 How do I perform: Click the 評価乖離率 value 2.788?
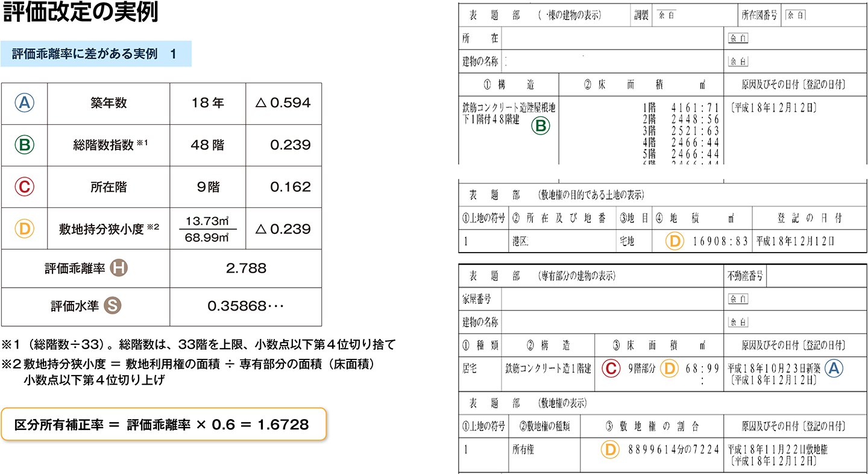click(246, 268)
